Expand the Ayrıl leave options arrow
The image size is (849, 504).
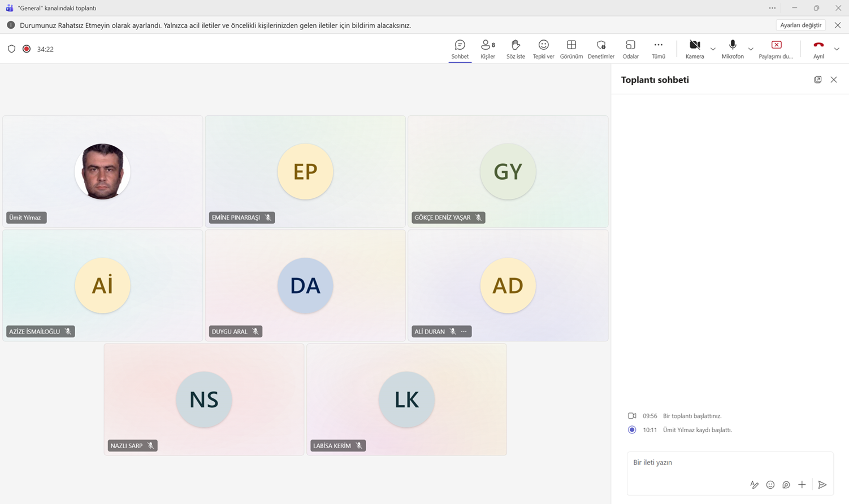pyautogui.click(x=837, y=49)
